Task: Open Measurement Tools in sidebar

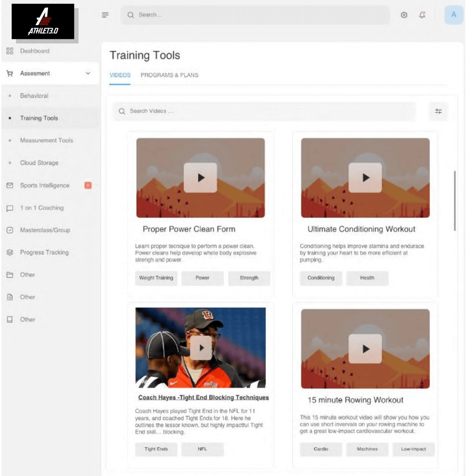Action: (46, 141)
